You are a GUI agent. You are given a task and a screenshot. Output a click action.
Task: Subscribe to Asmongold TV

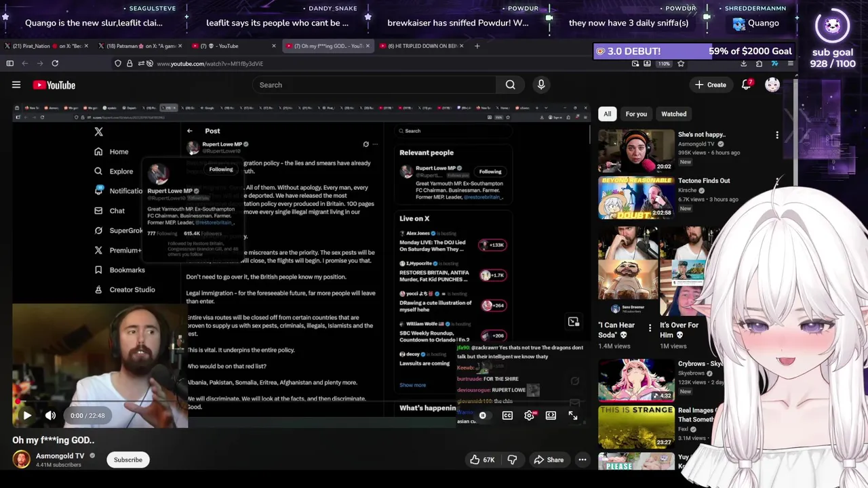(128, 460)
